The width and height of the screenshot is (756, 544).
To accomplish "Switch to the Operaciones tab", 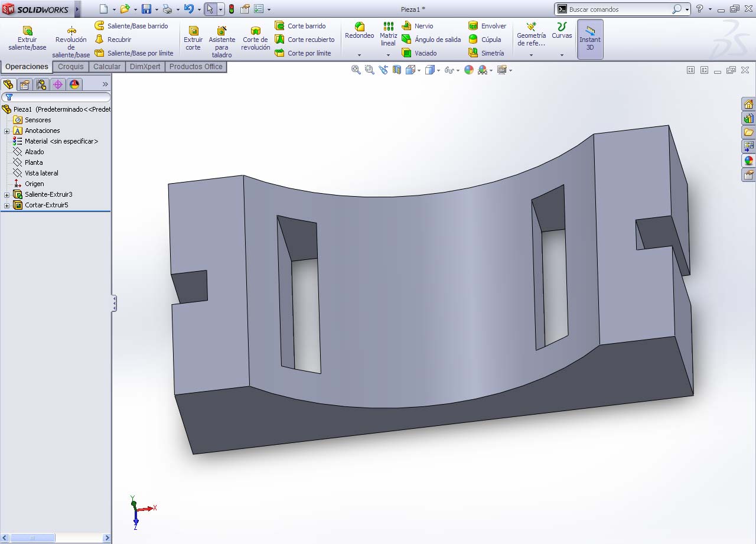I will pyautogui.click(x=27, y=67).
